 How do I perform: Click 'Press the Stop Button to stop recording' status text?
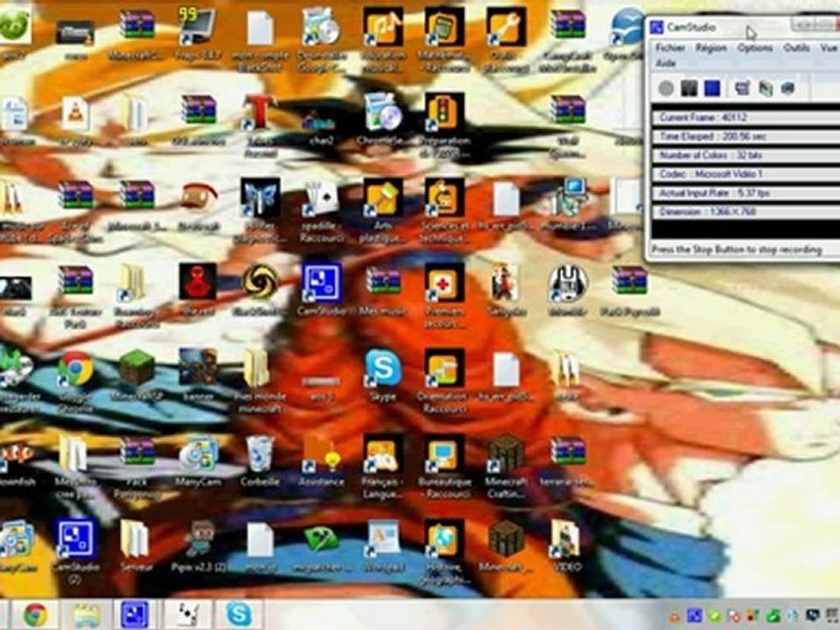(737, 249)
